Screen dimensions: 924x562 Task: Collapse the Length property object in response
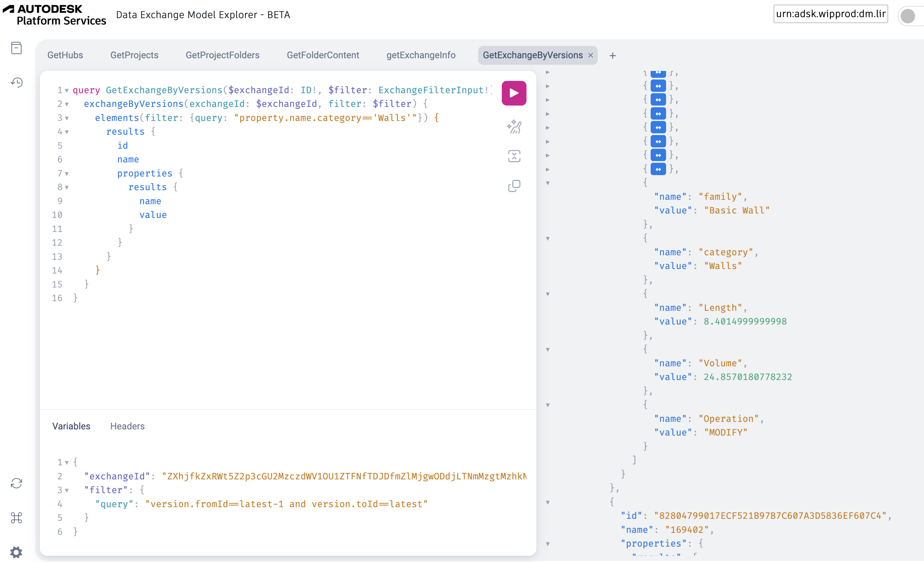(547, 294)
